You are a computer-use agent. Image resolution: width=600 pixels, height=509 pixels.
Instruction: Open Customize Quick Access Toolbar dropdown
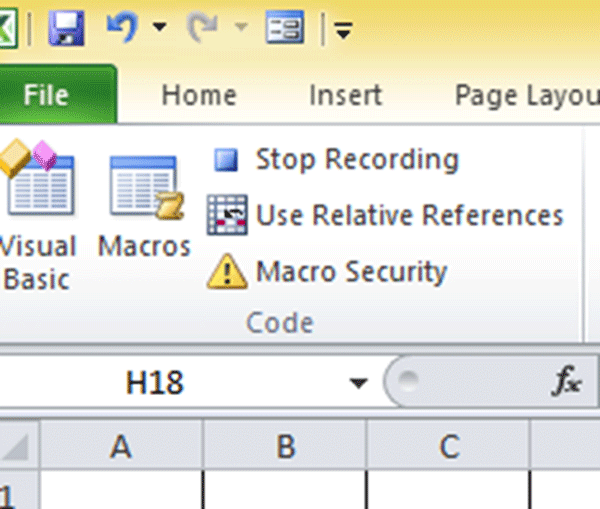343,30
